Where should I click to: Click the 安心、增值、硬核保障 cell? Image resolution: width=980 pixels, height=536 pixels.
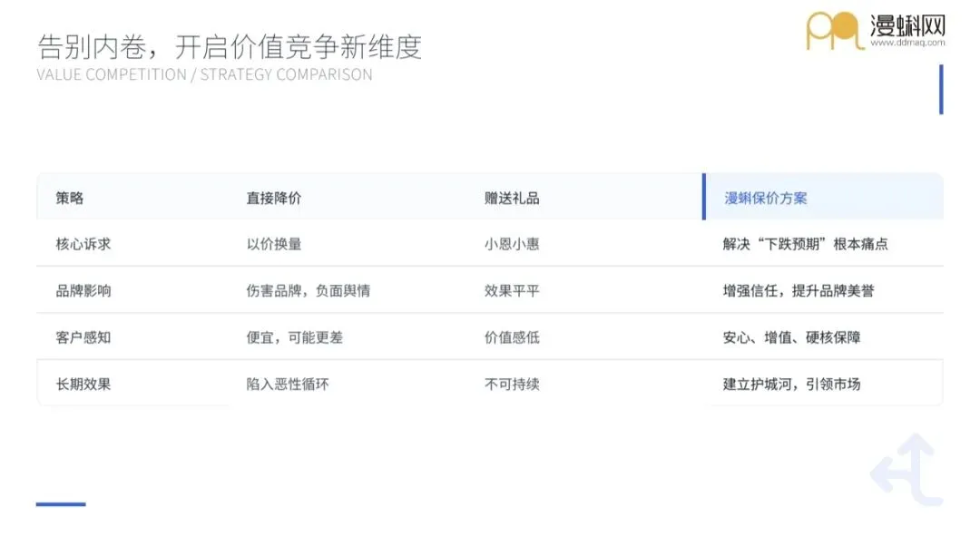[x=791, y=338]
